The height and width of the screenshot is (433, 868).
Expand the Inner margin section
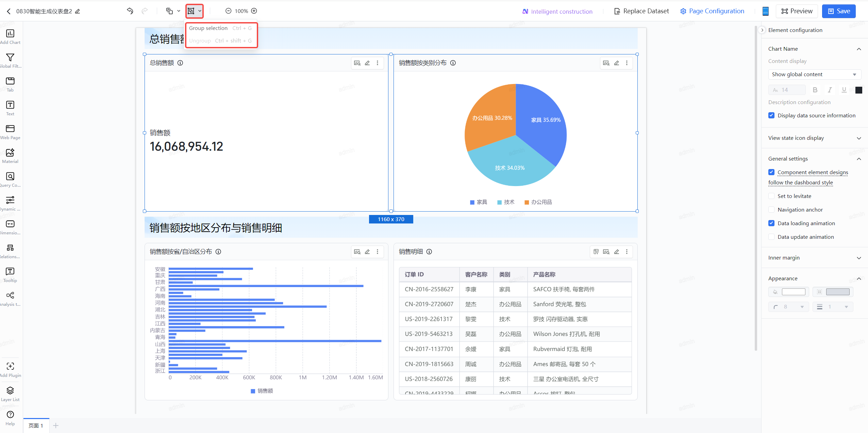(859, 258)
